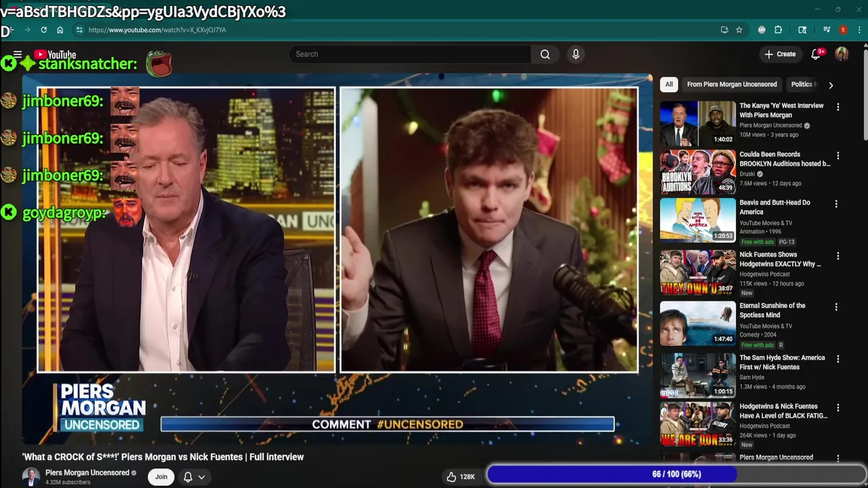Go to YouTube home via logo
The width and height of the screenshot is (868, 488).
click(56, 54)
